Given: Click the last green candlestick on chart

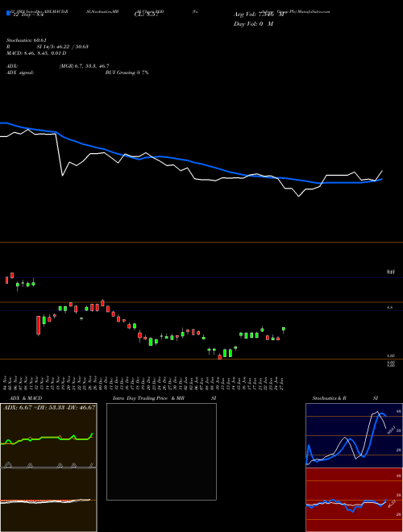Looking at the screenshot, I should pyautogui.click(x=284, y=330).
